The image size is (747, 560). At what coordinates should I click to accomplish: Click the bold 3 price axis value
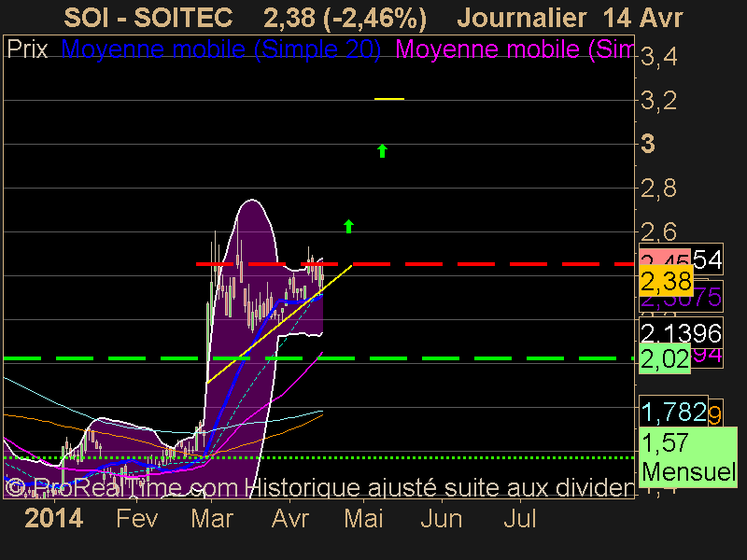coord(648,144)
